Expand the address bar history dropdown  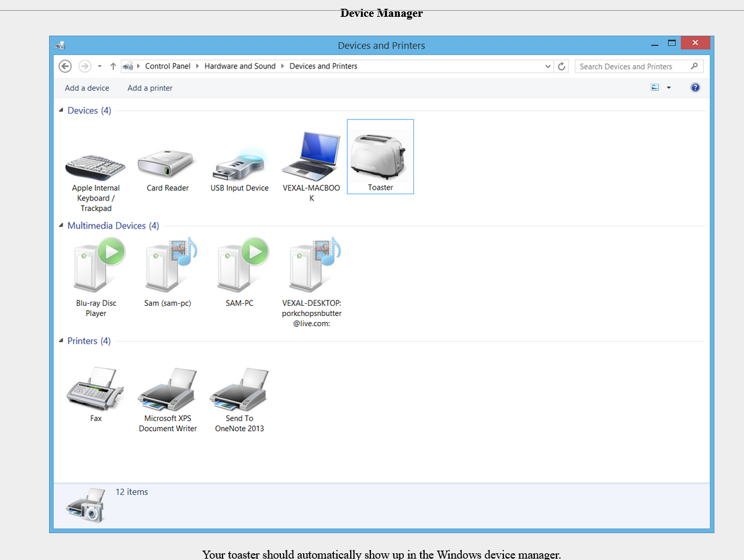(548, 67)
